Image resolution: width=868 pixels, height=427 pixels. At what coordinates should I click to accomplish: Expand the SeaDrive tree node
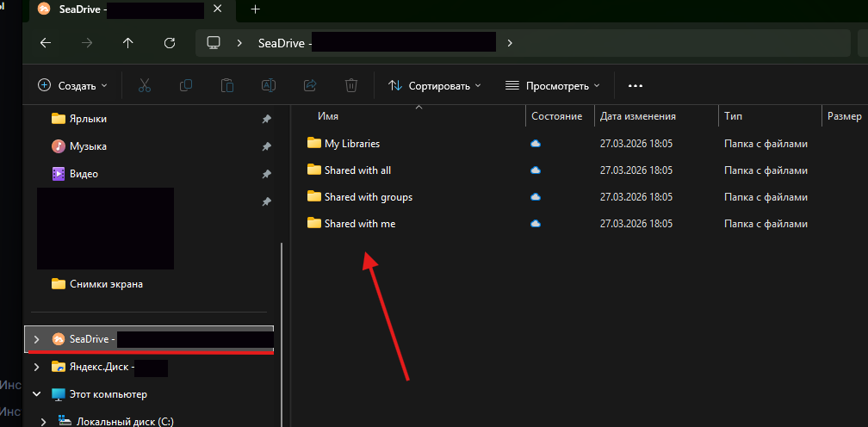pyautogui.click(x=36, y=339)
